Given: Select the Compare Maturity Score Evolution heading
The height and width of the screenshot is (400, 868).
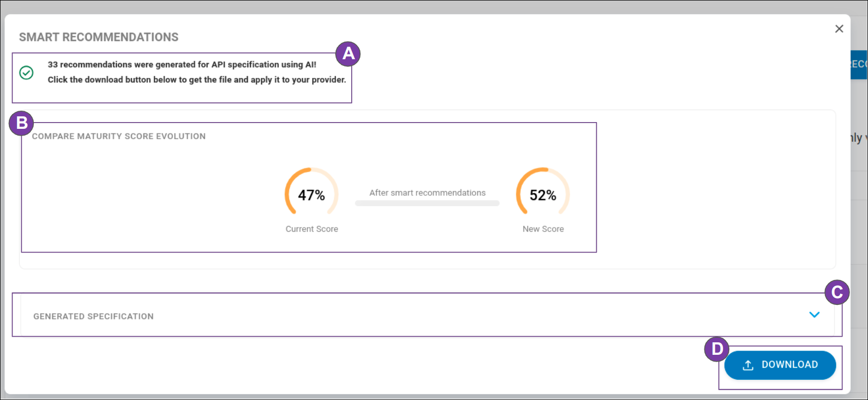Looking at the screenshot, I should click(x=119, y=136).
